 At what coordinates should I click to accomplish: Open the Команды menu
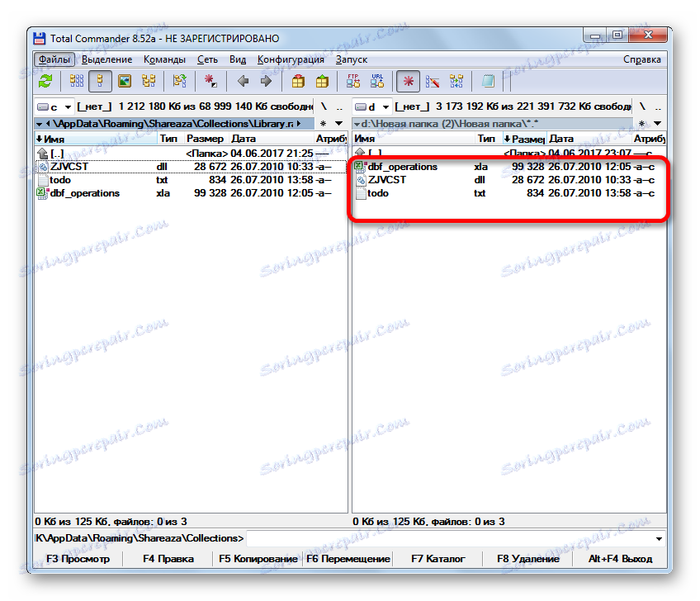tap(164, 59)
